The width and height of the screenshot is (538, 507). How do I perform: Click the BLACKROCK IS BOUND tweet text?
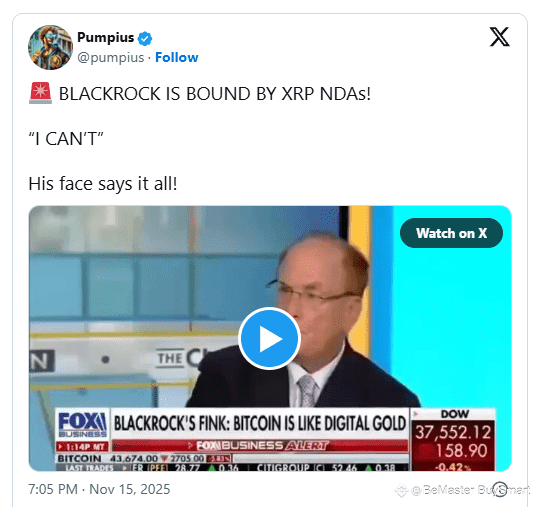pos(215,94)
